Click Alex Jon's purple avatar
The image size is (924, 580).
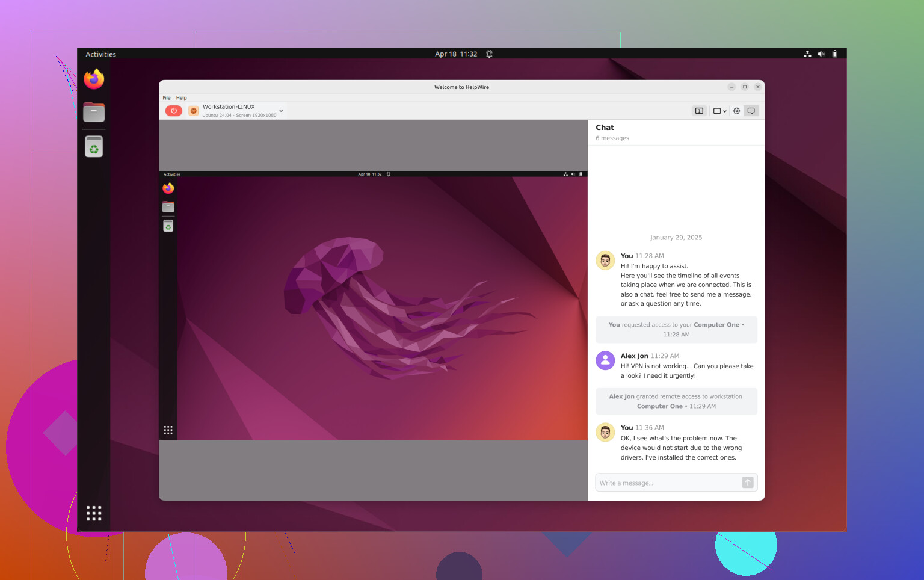point(605,360)
